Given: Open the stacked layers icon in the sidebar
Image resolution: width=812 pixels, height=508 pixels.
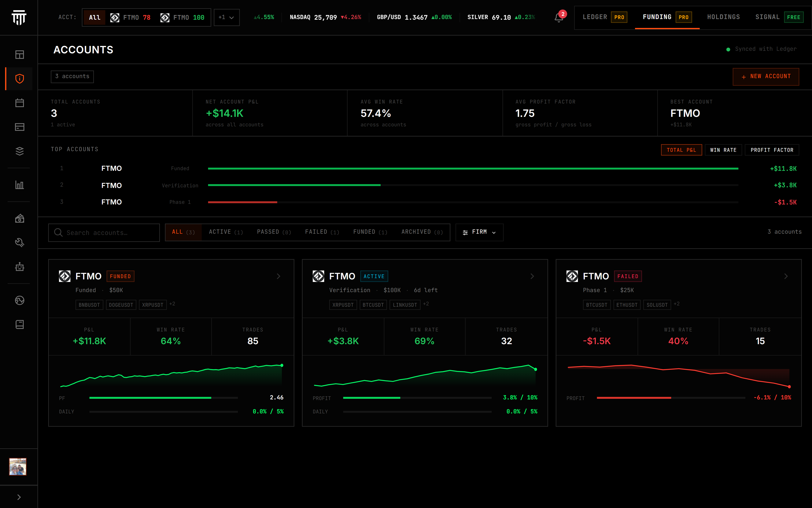Looking at the screenshot, I should coord(20,151).
